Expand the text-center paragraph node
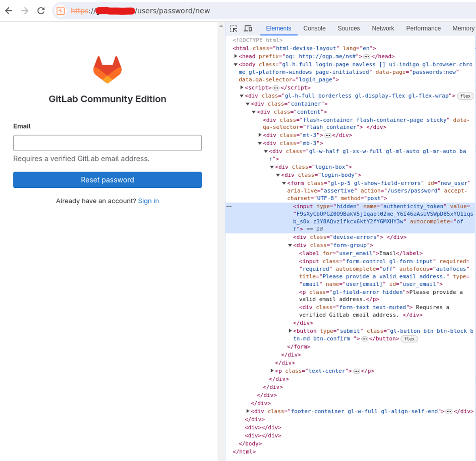The height and width of the screenshot is (461, 476). (272, 371)
